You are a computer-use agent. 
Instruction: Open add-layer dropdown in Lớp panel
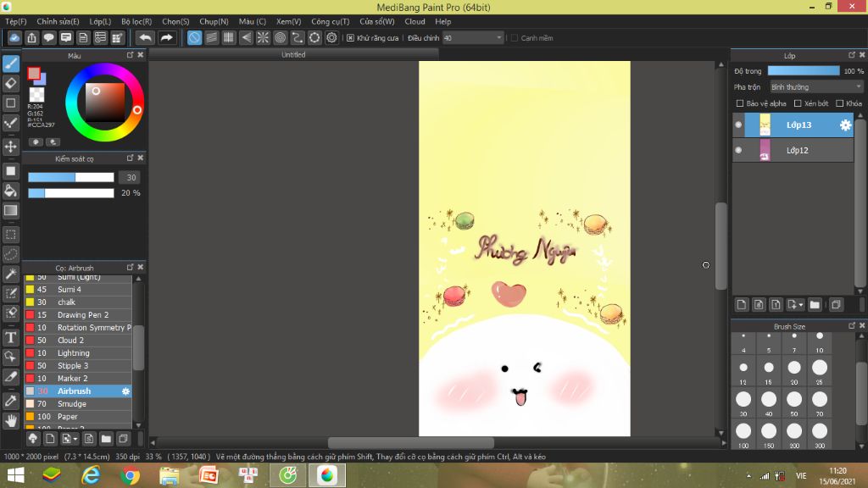pyautogui.click(x=795, y=305)
